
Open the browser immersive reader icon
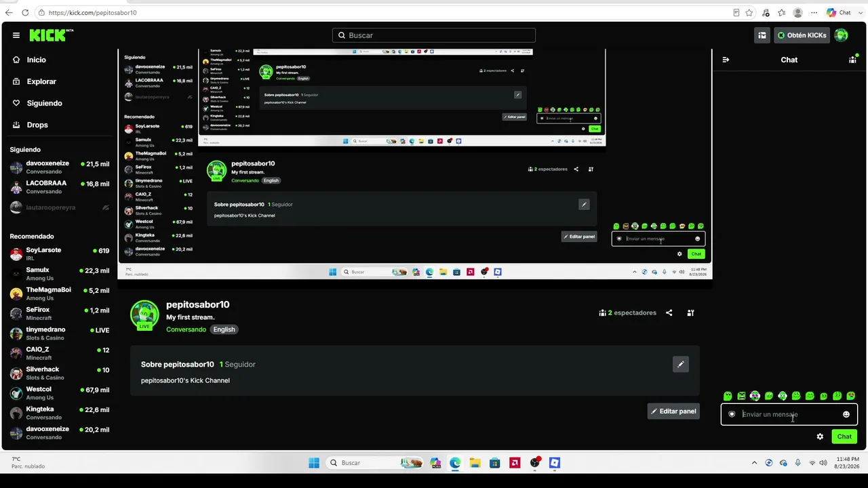[736, 12]
